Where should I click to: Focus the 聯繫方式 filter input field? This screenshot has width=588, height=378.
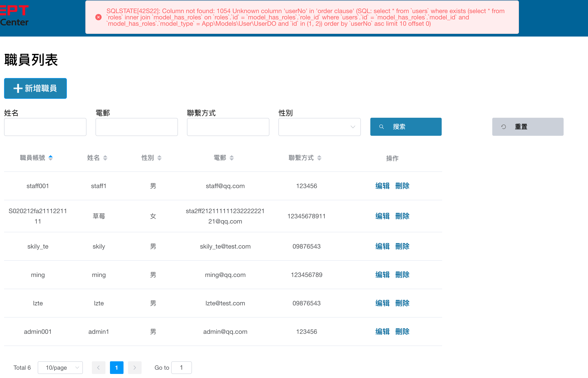point(228,127)
